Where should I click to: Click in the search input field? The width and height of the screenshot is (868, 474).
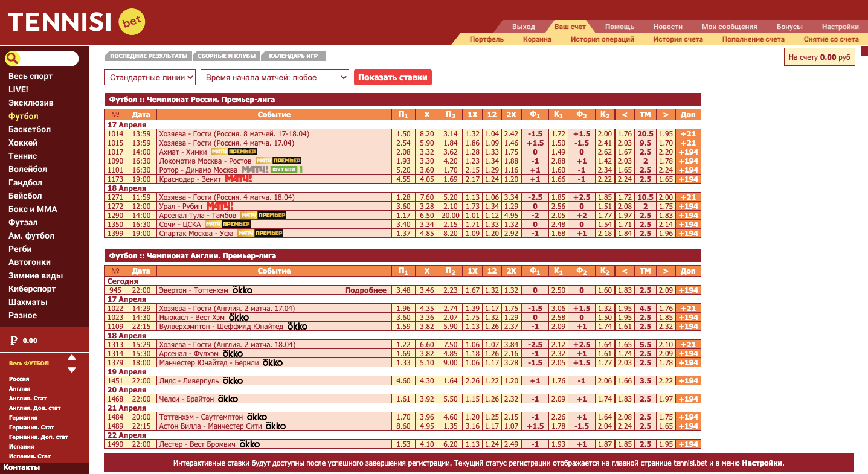[48, 59]
